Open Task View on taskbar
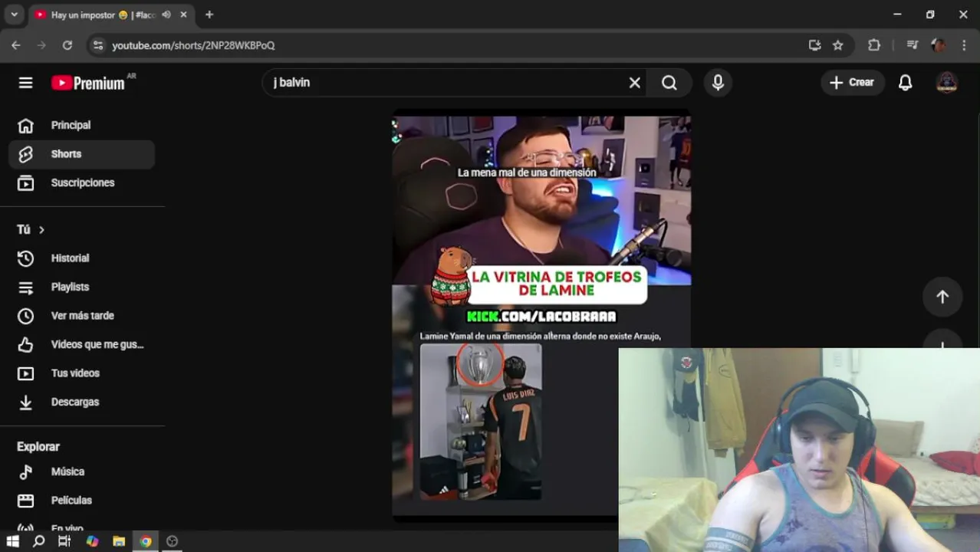The width and height of the screenshot is (980, 552). coord(64,541)
